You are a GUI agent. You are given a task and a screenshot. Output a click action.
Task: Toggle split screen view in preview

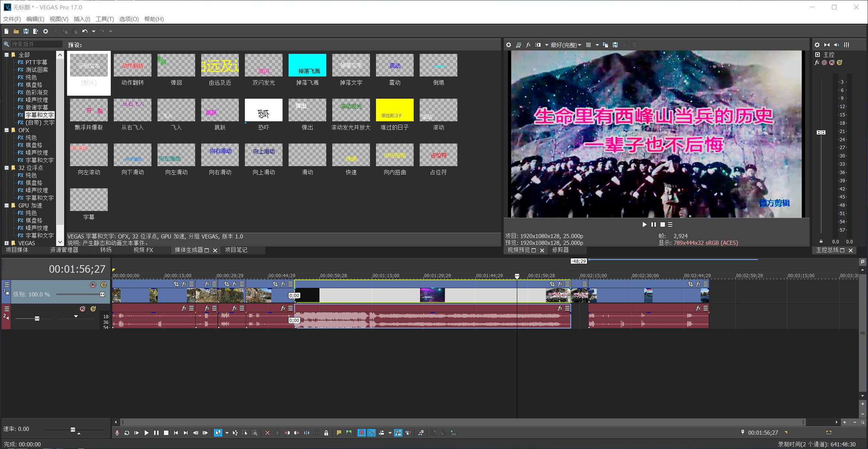click(538, 45)
